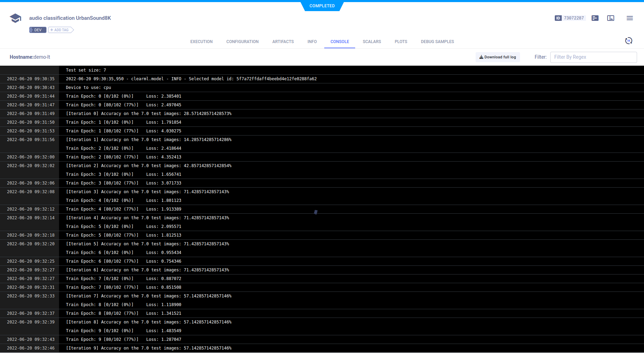Image resolution: width=644 pixels, height=353 pixels.
Task: Open the image side-panel view icon
Action: click(x=610, y=18)
